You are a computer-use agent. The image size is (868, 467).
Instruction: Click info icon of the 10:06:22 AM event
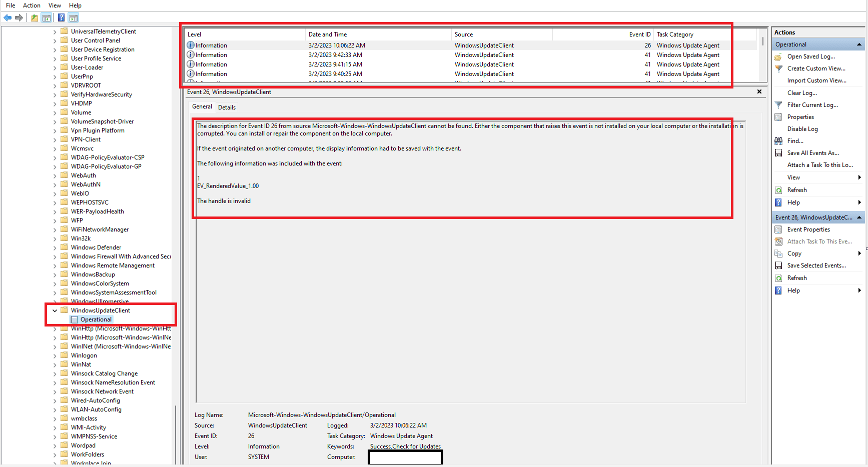pos(191,45)
